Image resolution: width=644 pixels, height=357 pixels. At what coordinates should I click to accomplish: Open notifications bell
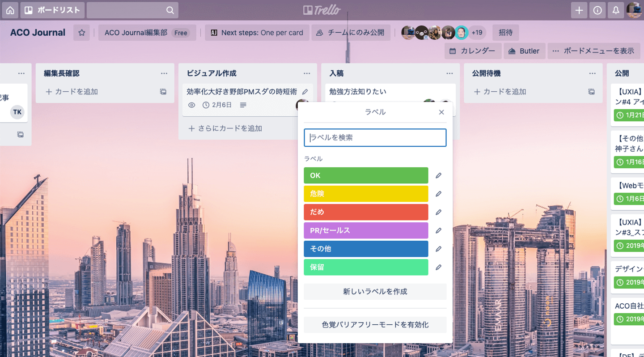(616, 10)
